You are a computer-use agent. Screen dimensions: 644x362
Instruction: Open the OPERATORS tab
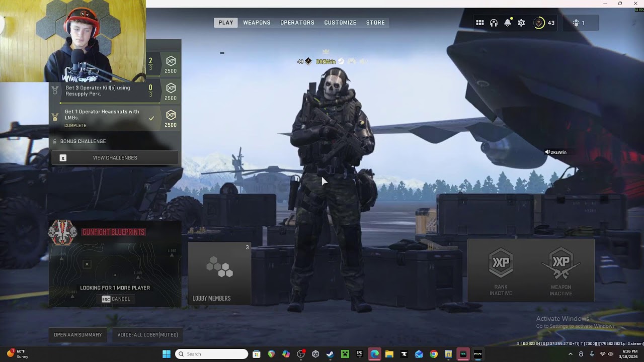[297, 23]
